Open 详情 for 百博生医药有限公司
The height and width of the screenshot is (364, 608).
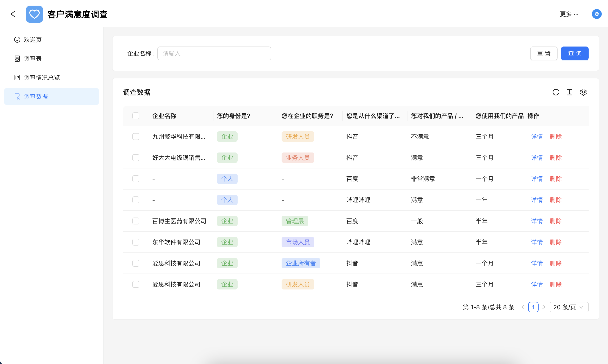[x=537, y=221]
